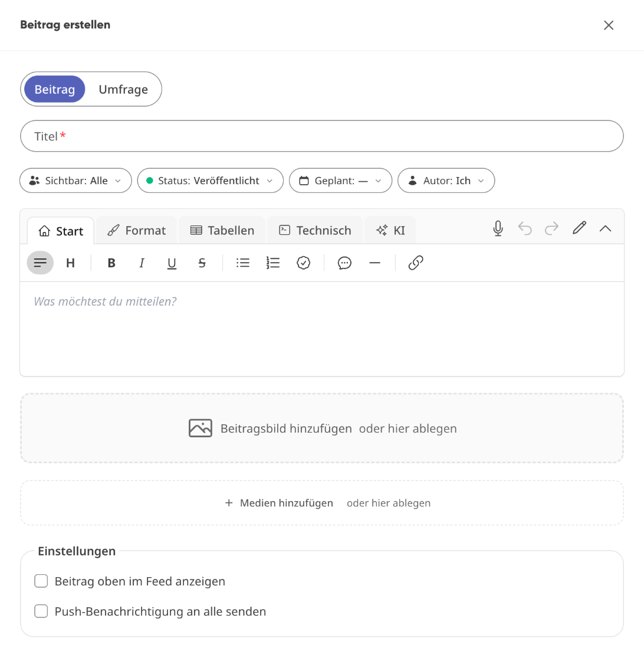The width and height of the screenshot is (644, 648).
Task: Start voice dictation with microphone icon
Action: (498, 228)
